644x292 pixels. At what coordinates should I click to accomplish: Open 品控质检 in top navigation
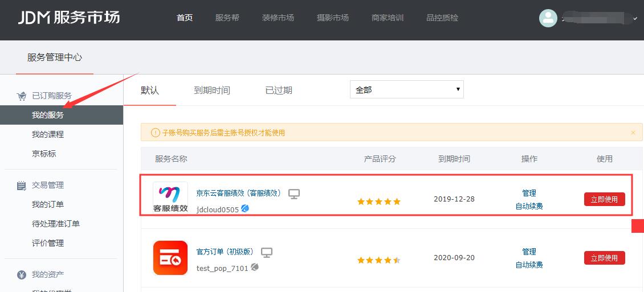442,18
